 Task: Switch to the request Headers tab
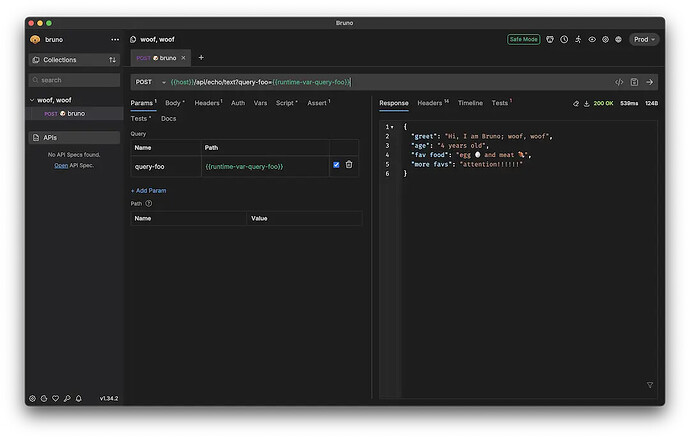pyautogui.click(x=208, y=103)
